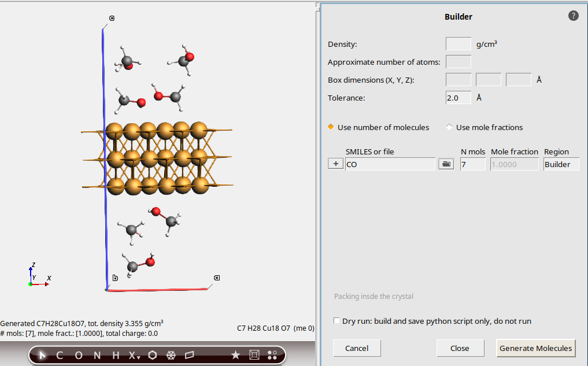The image size is (588, 366).
Task: Browse for a molecule file with folder icon
Action: point(446,164)
